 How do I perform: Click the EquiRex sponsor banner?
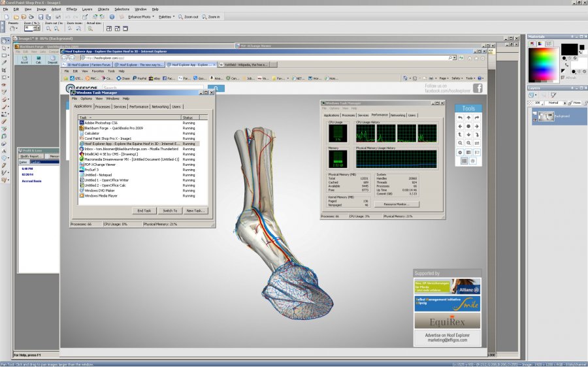447,321
